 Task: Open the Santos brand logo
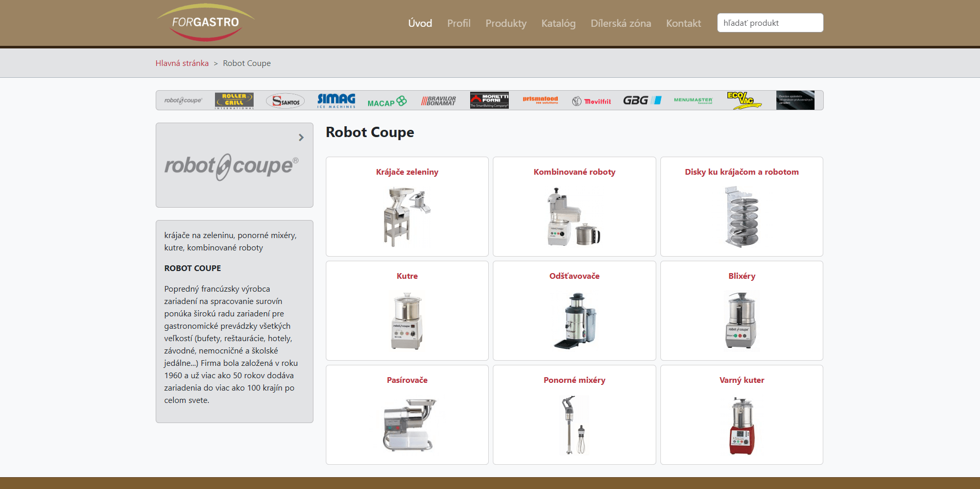pyautogui.click(x=286, y=101)
